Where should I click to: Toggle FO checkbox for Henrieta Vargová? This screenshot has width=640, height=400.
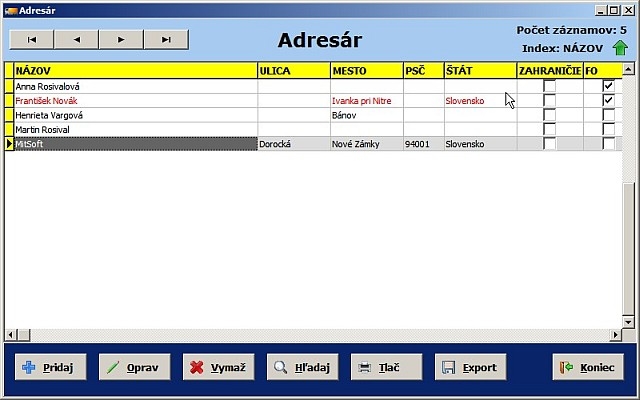[x=608, y=115]
